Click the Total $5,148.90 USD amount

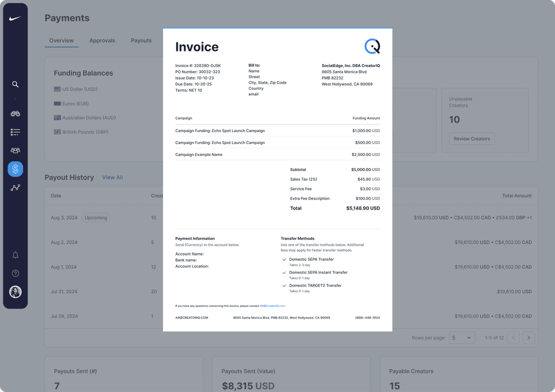tap(363, 208)
